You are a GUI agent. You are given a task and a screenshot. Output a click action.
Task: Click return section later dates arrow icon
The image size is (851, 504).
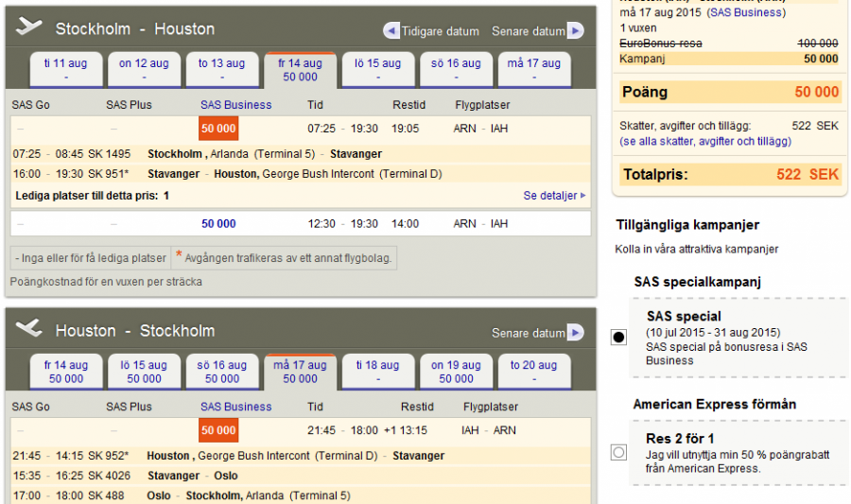coord(575,333)
